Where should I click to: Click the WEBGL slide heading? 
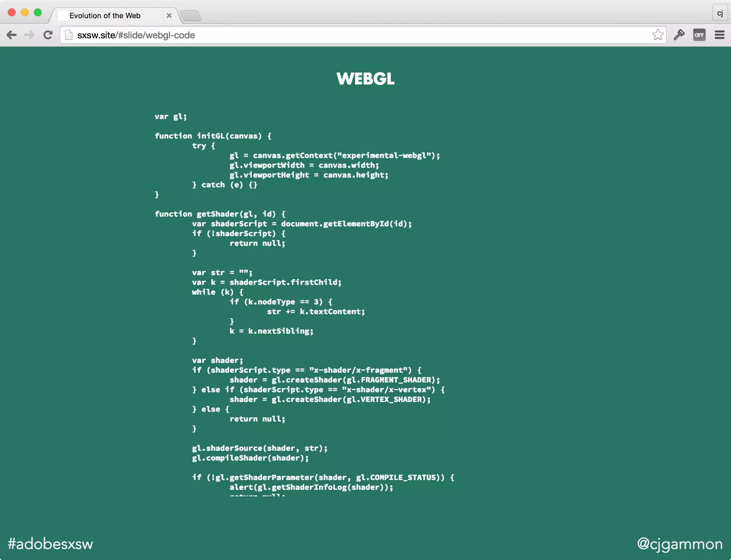pos(365,79)
